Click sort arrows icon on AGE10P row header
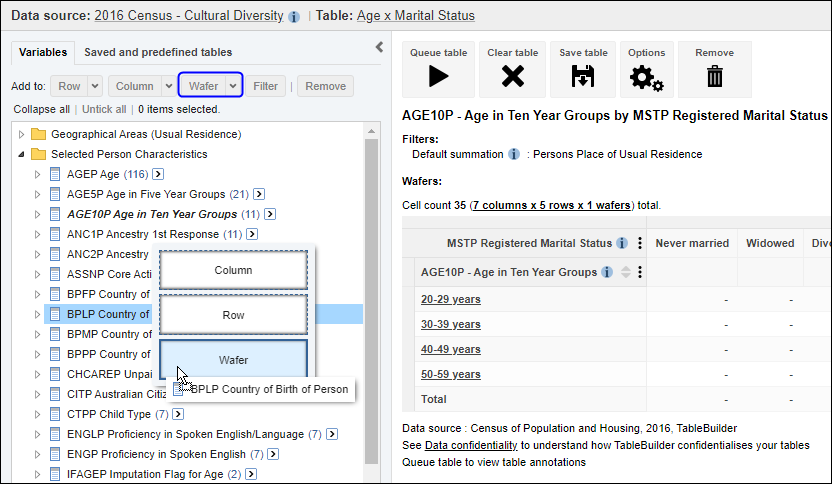Viewport: 832px width, 484px height. pos(626,272)
